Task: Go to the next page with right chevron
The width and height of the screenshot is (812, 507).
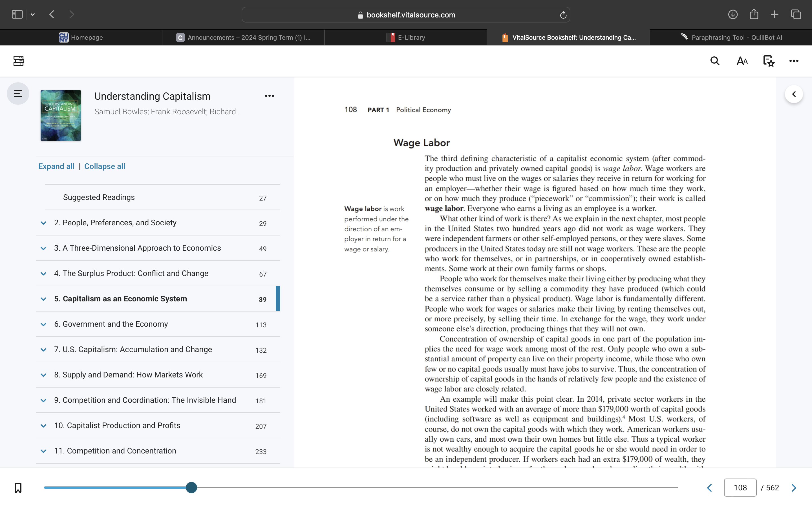Action: click(794, 488)
